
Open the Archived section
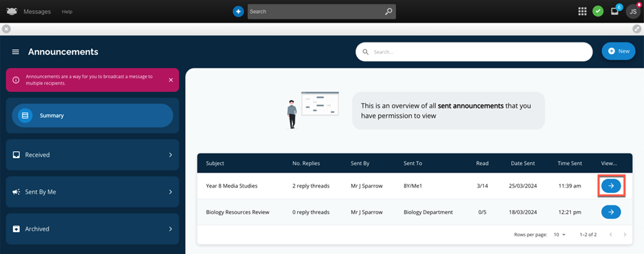click(92, 229)
